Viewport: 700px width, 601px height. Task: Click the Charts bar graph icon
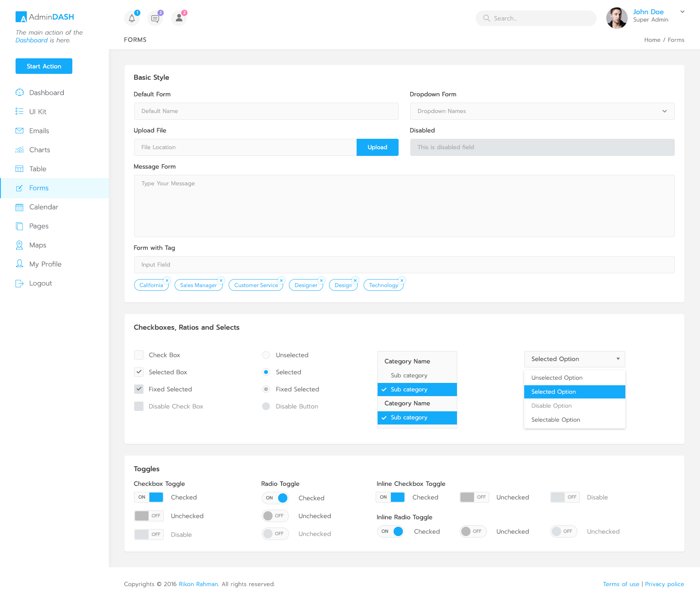[19, 150]
